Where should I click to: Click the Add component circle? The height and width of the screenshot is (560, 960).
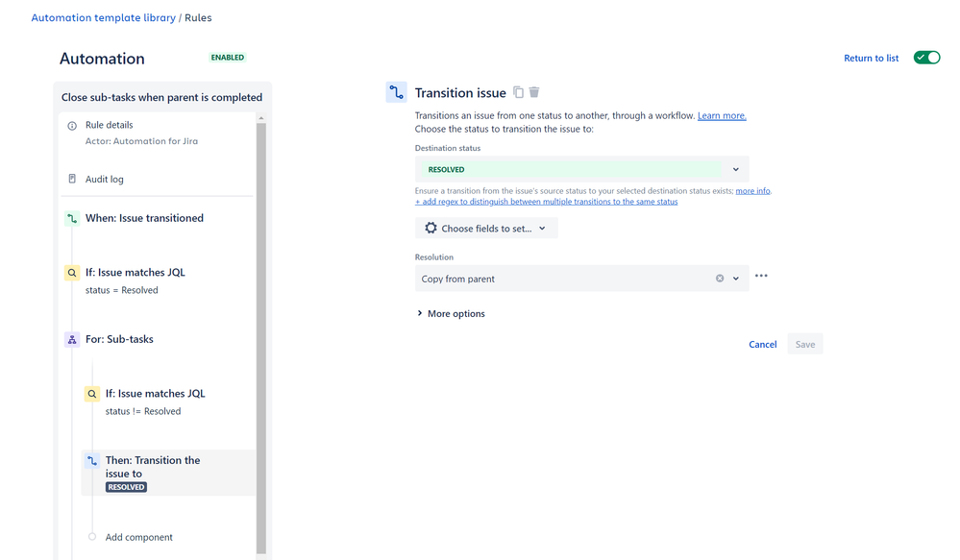92,537
